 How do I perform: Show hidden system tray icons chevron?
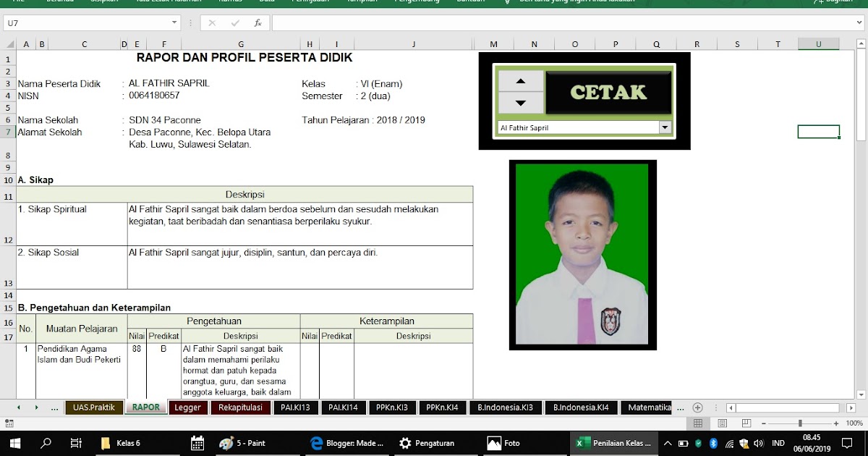tap(667, 443)
